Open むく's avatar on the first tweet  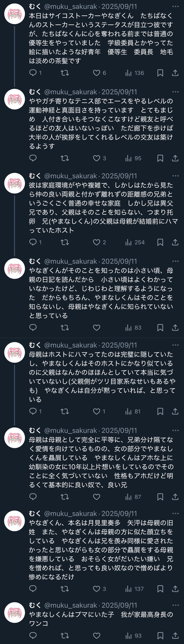(14, 14)
